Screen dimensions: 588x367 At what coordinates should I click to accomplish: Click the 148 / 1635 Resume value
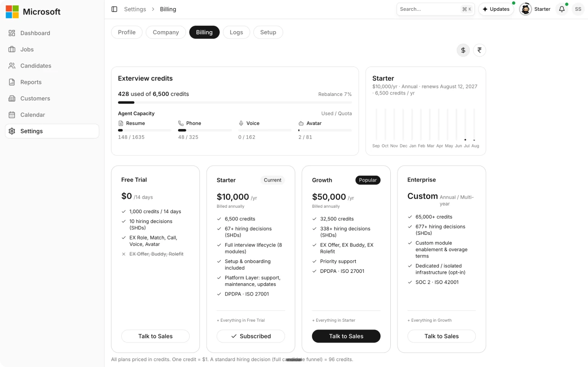point(131,137)
